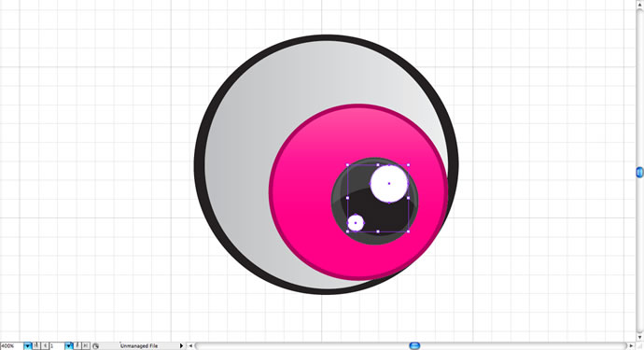The image size is (644, 350).
Task: Select the small white highlight circle
Action: [x=356, y=223]
